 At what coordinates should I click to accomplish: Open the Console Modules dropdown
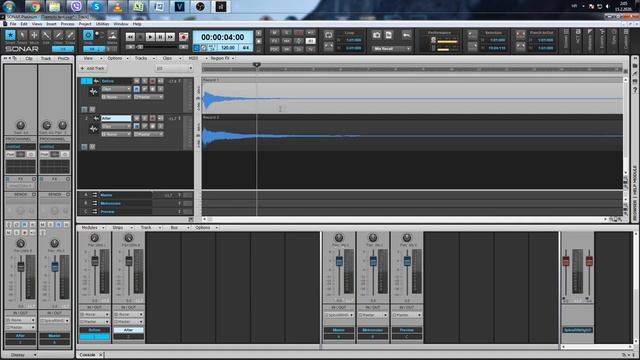pyautogui.click(x=92, y=228)
